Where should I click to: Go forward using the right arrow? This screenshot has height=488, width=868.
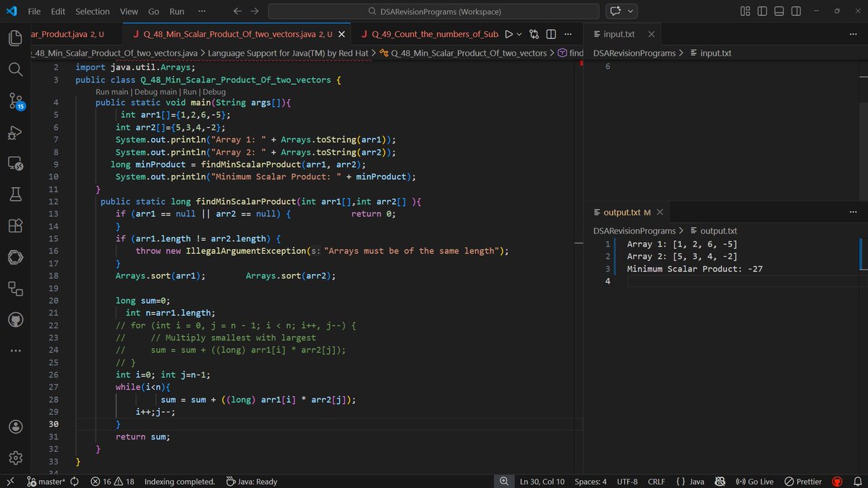[x=255, y=12]
